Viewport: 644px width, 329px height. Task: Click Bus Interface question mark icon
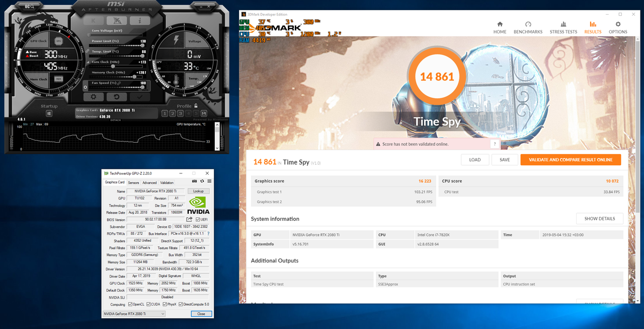(x=208, y=234)
